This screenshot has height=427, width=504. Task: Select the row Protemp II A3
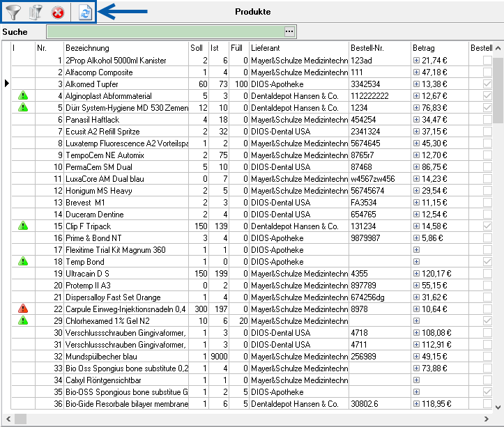[252, 286]
